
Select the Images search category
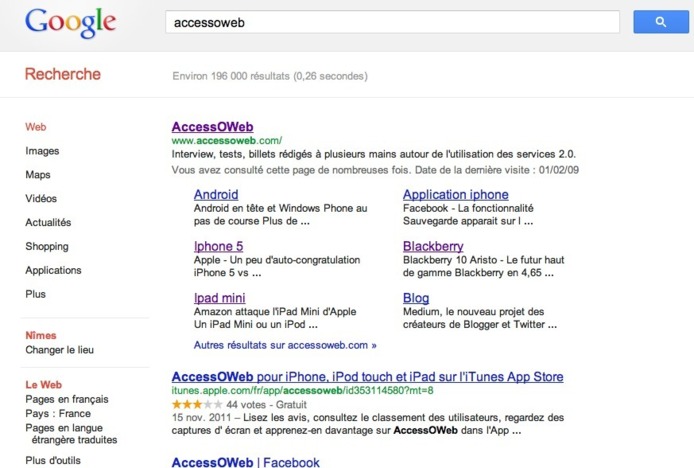click(x=42, y=151)
